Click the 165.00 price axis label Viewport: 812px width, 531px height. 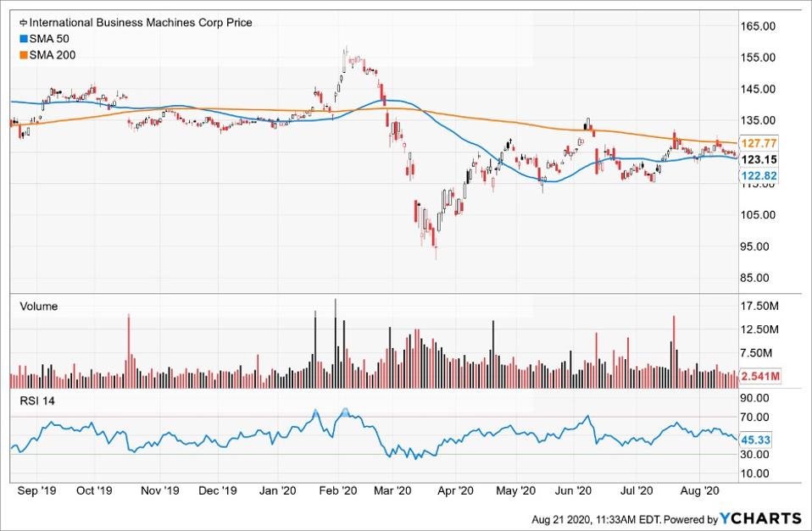759,26
